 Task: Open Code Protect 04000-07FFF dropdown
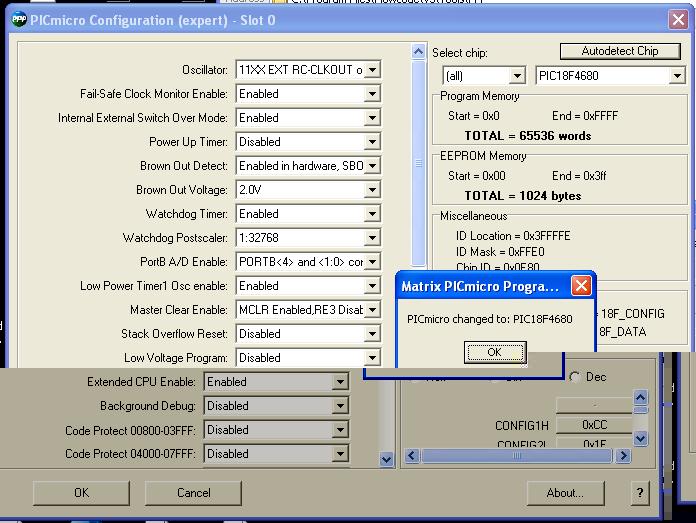coord(340,453)
